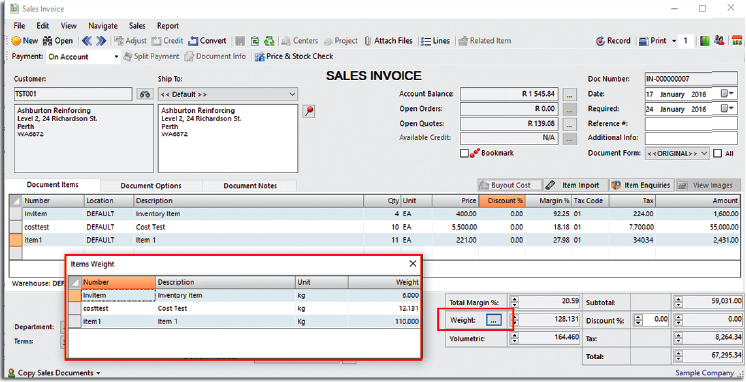
Task: Click the Item Import button
Action: click(575, 185)
